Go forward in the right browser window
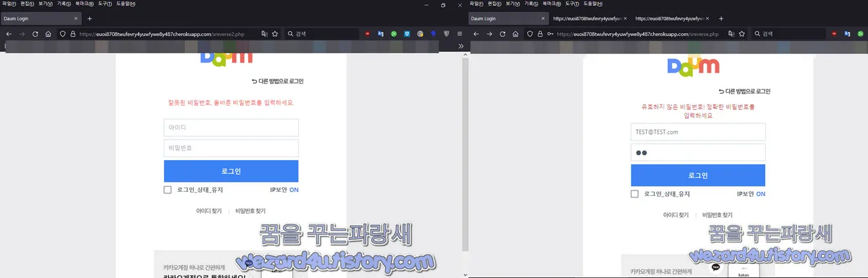This screenshot has height=278, width=868. [x=489, y=33]
